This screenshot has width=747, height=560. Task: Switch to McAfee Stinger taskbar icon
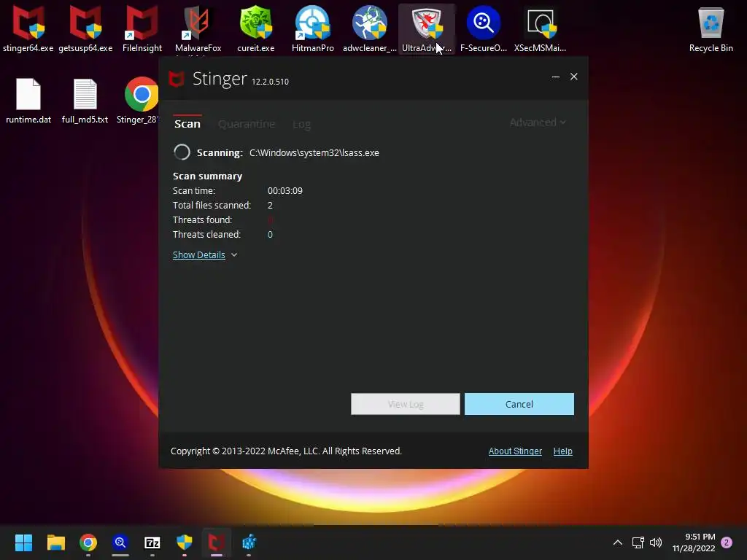(x=216, y=542)
